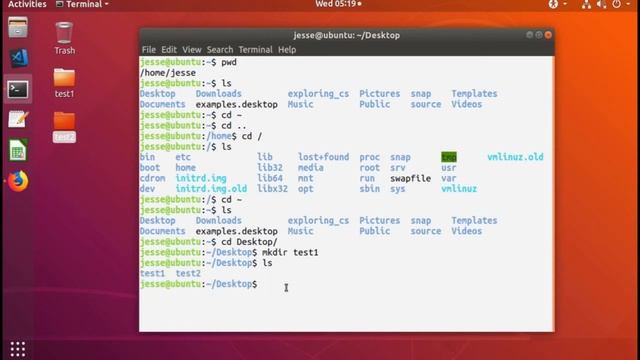640x360 pixels.
Task: Click the boot directory entry
Action: click(x=150, y=168)
